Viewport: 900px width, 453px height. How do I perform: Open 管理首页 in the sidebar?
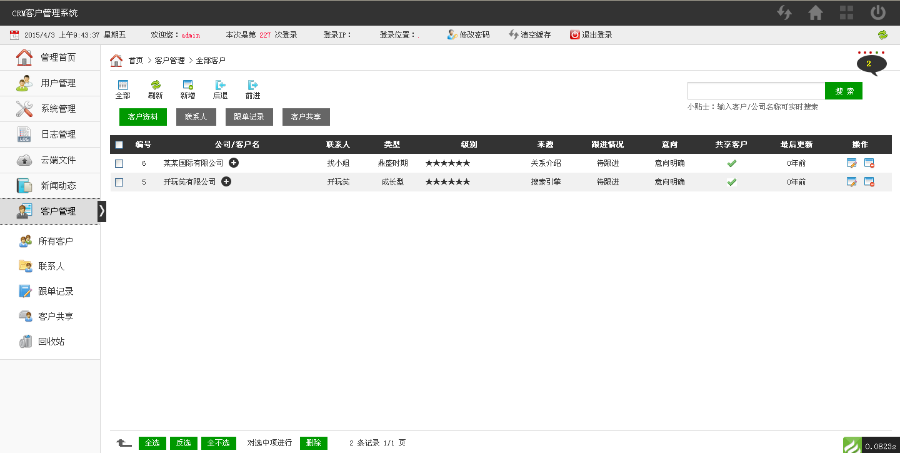50,57
